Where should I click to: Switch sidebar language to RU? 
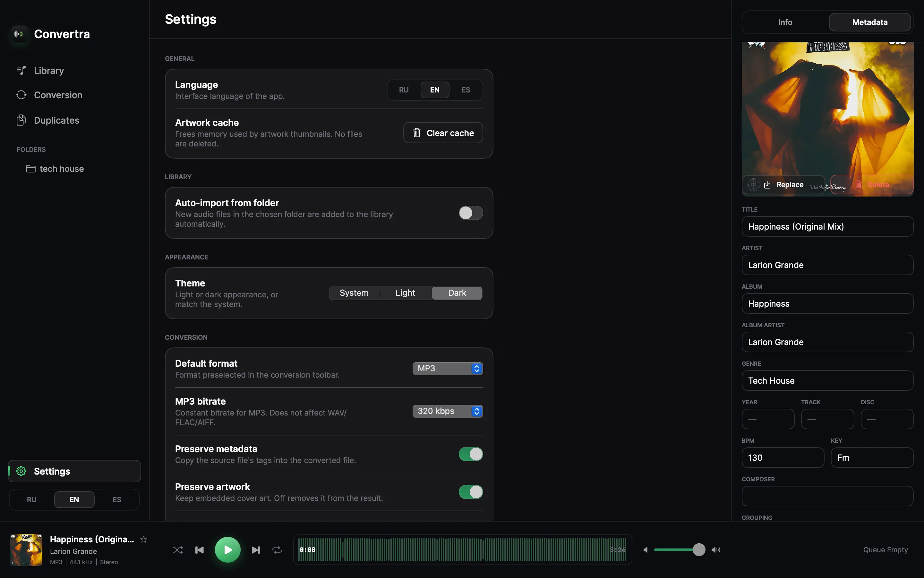point(32,500)
